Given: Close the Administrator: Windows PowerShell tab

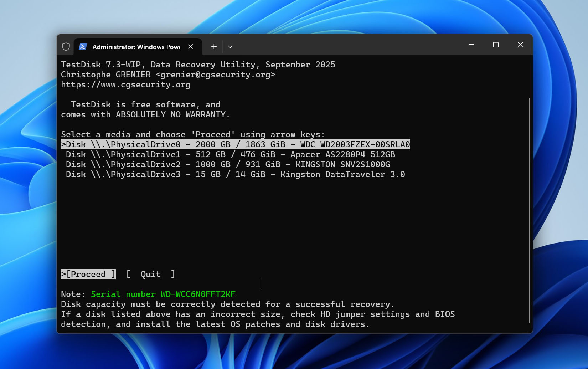Looking at the screenshot, I should click(x=191, y=47).
